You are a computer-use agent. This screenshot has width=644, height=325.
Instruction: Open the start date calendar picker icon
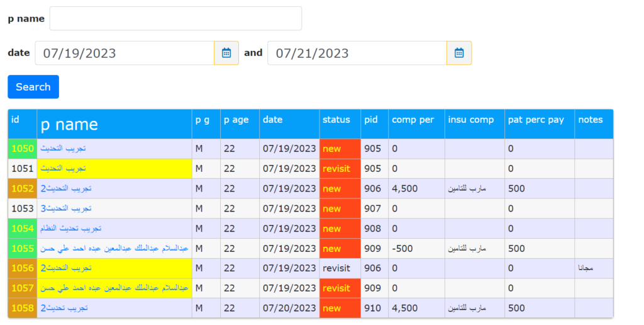click(x=226, y=53)
